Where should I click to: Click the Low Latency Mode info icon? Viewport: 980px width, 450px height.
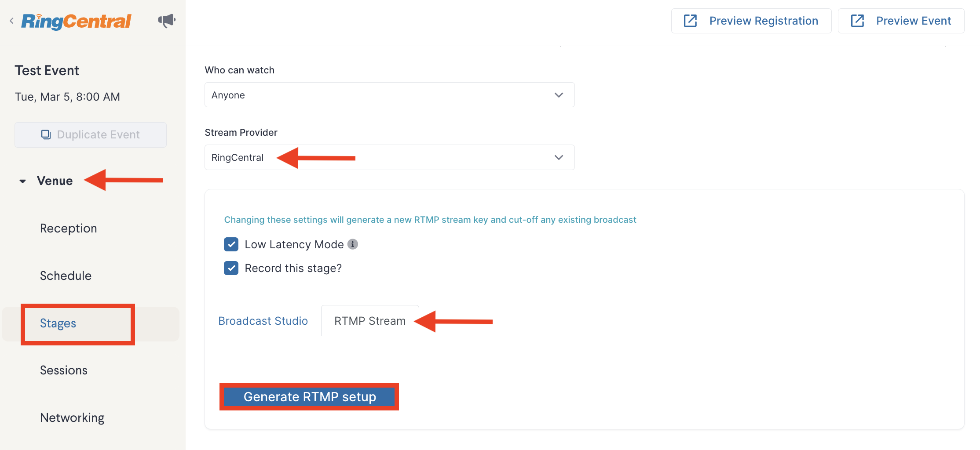353,244
